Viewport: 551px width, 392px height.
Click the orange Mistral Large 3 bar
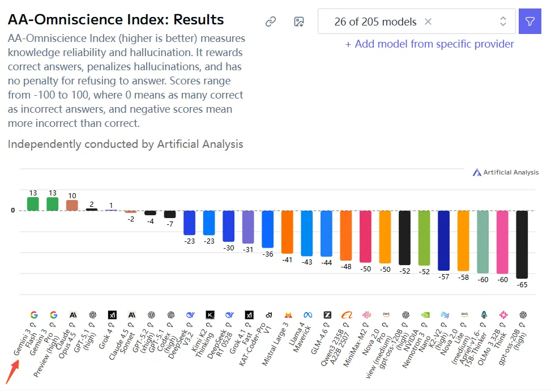pos(287,232)
